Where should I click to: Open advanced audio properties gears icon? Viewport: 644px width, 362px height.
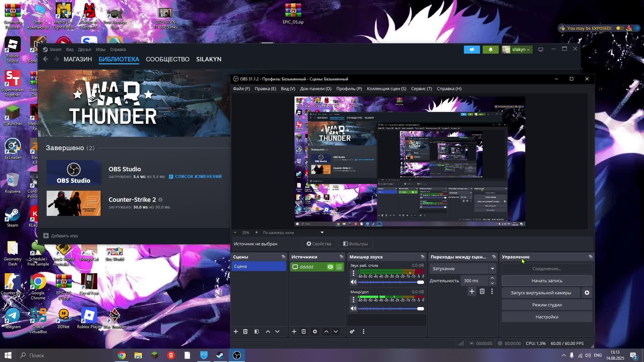click(x=352, y=331)
